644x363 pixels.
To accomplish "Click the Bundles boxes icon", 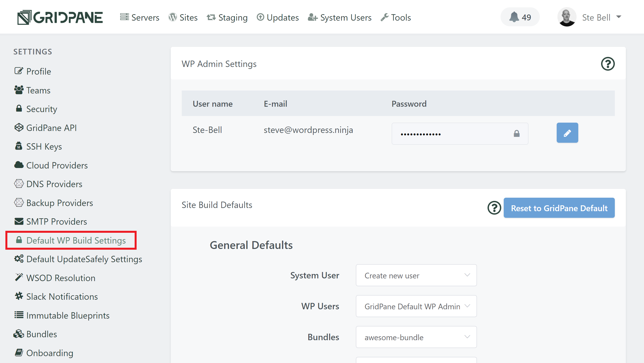I will [x=19, y=334].
